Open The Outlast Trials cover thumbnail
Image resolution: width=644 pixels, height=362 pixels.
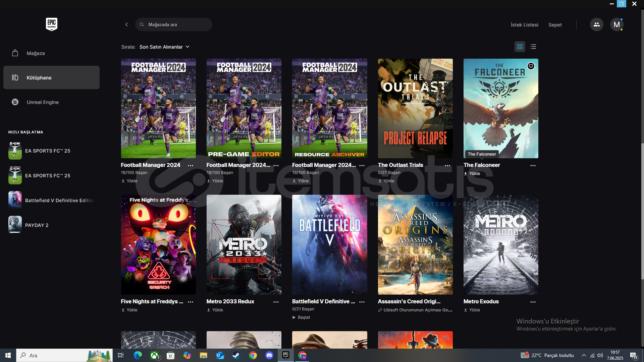[415, 108]
